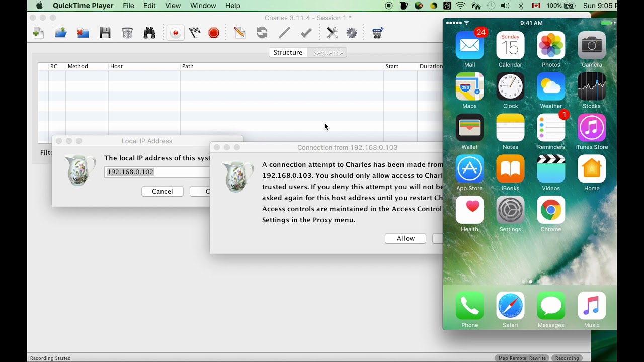Click the Wi-Fi icon in menu bar

(460, 6)
